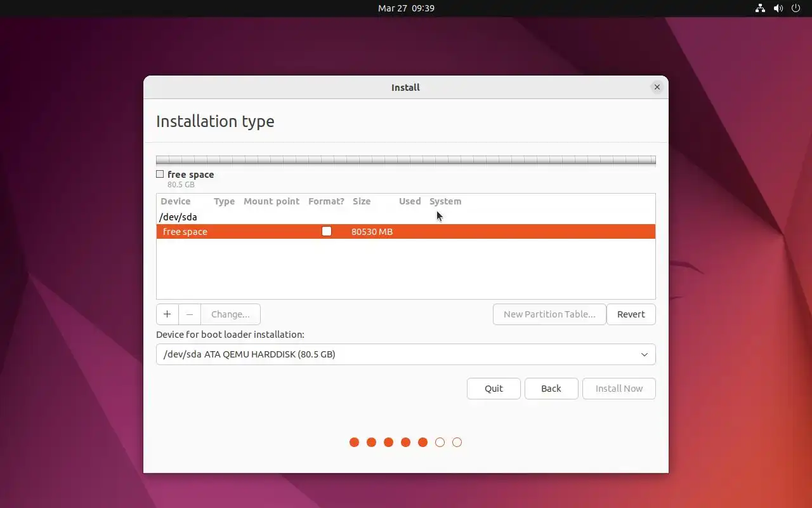Click the Mount point column header
This screenshot has height=508, width=812.
pos(272,201)
